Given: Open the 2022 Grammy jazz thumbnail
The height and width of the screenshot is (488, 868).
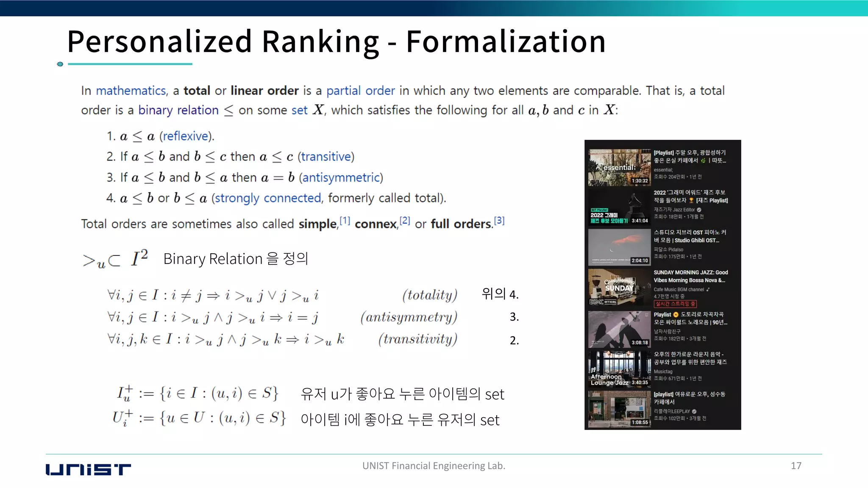Looking at the screenshot, I should (619, 207).
